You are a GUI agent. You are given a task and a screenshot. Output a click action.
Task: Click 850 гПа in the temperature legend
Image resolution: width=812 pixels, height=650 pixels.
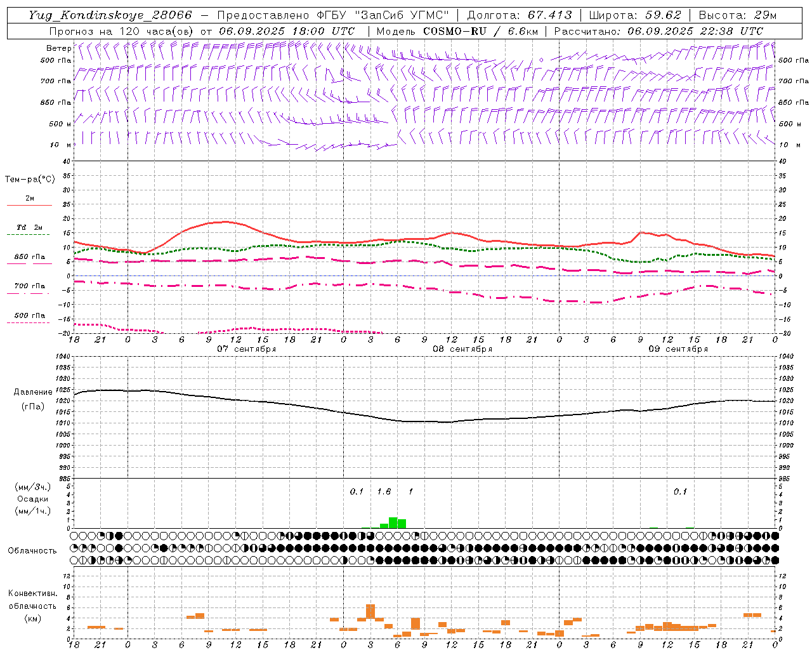pos(30,257)
